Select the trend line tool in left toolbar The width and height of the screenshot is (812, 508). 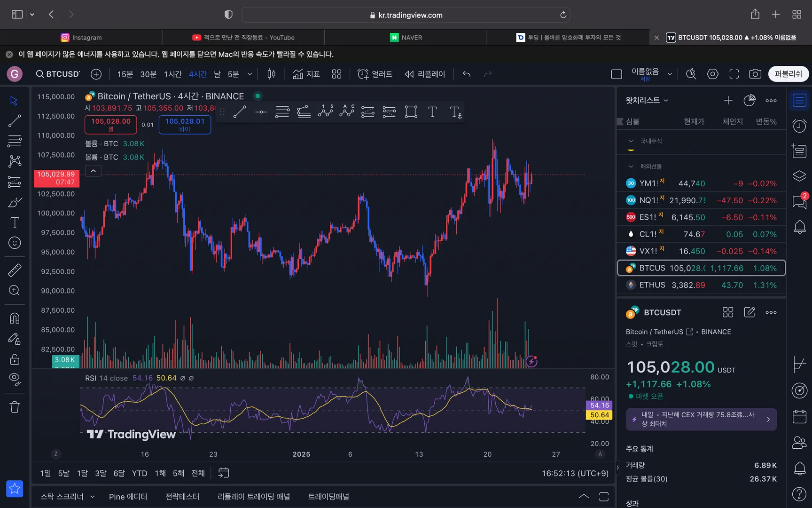(15, 121)
